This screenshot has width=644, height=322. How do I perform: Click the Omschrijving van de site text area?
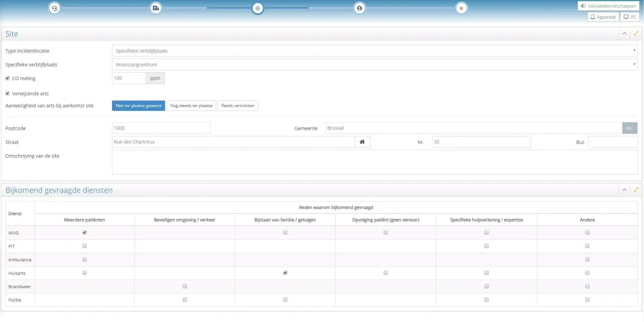point(374,162)
